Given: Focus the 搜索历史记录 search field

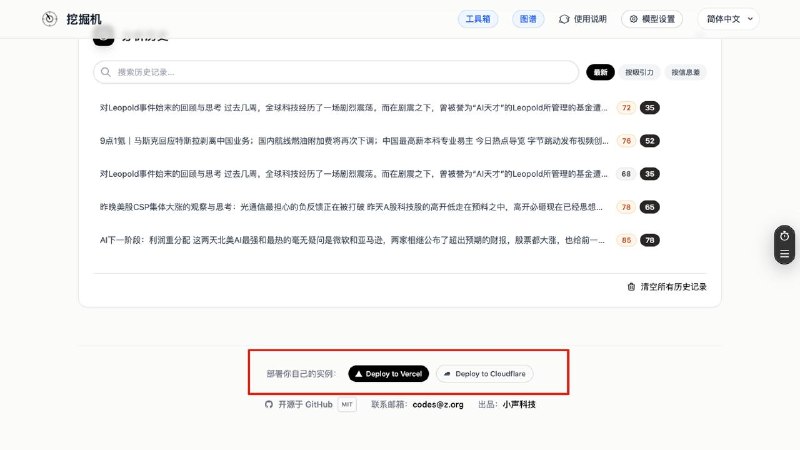Looking at the screenshot, I should (x=336, y=72).
